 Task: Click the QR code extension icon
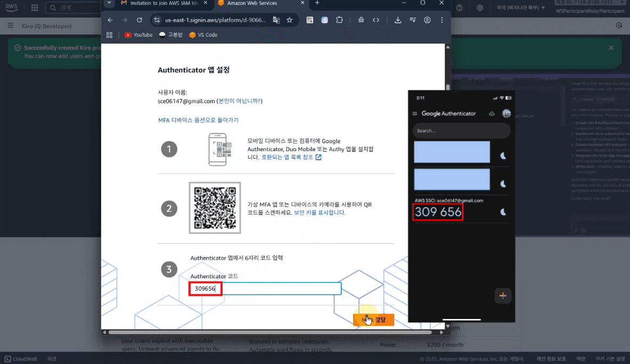(310, 20)
